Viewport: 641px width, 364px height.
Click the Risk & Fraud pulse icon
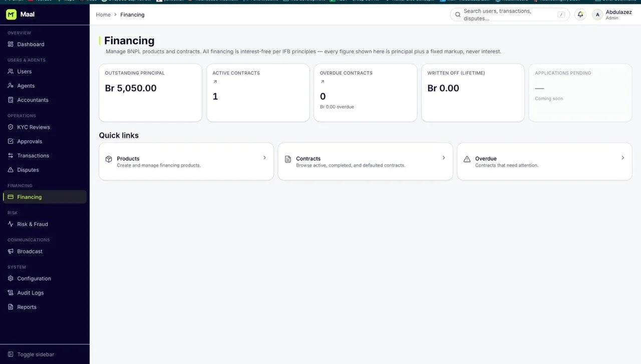pyautogui.click(x=11, y=224)
